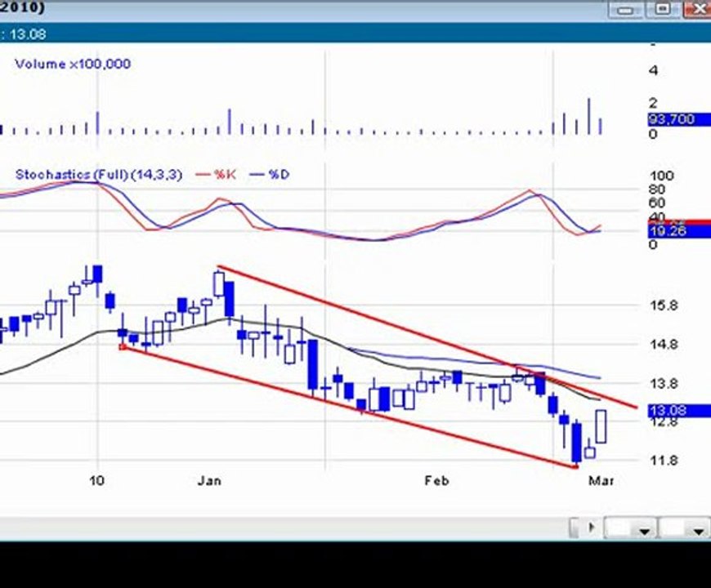This screenshot has width=711, height=588.
Task: Click the "15.8" price axis label
Action: (x=664, y=305)
